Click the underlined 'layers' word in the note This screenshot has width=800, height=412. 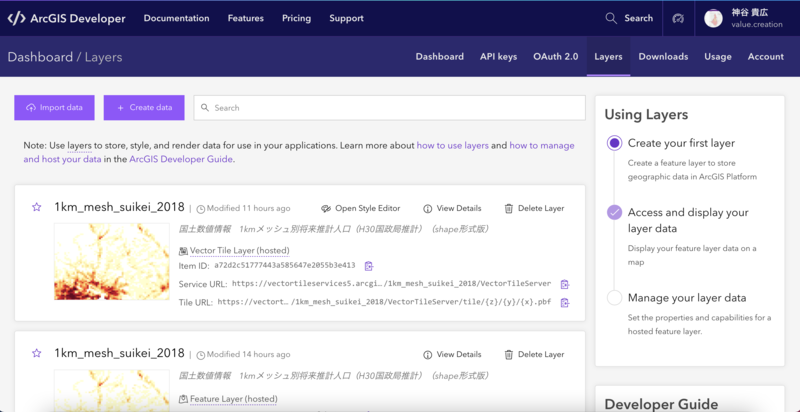pos(79,145)
